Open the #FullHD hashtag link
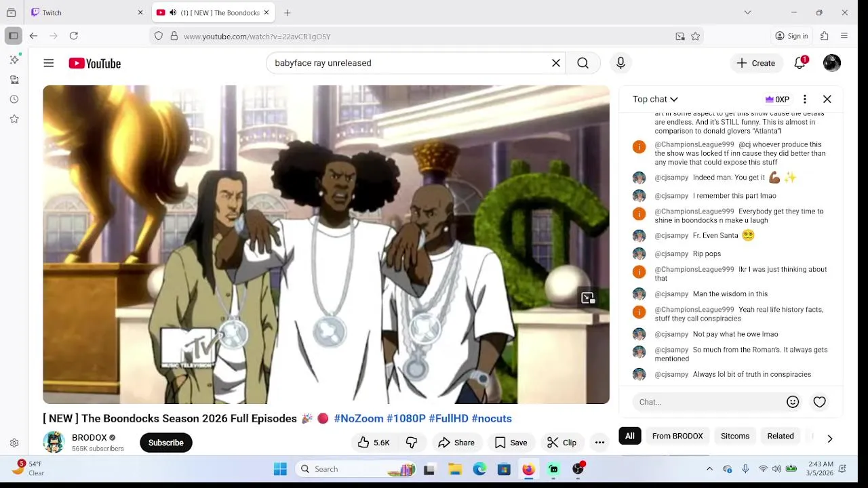The height and width of the screenshot is (488, 868). coord(448,418)
